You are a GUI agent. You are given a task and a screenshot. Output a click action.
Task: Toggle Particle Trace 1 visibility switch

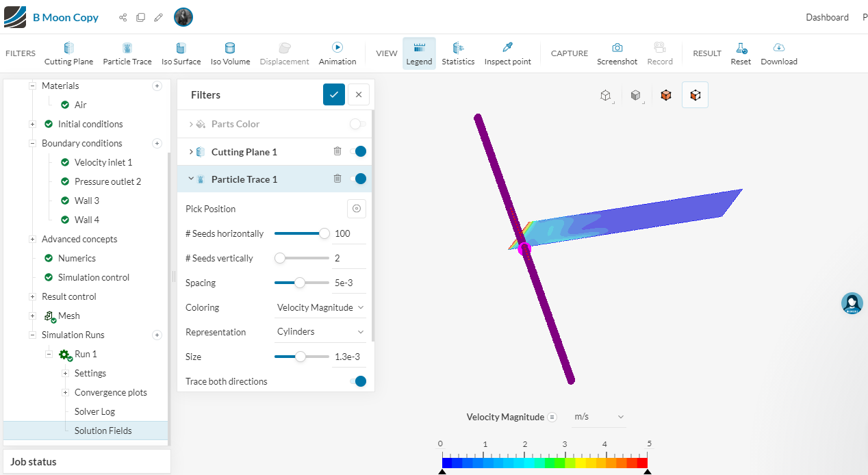pyautogui.click(x=357, y=179)
